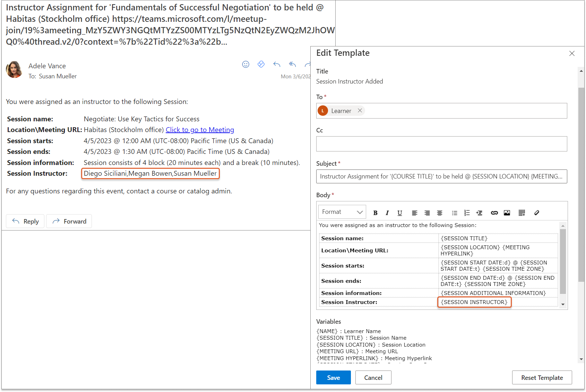Click the {SESSION LOCATION} : Session Location variable
Image resolution: width=586 pixels, height=392 pixels.
pyautogui.click(x=371, y=345)
